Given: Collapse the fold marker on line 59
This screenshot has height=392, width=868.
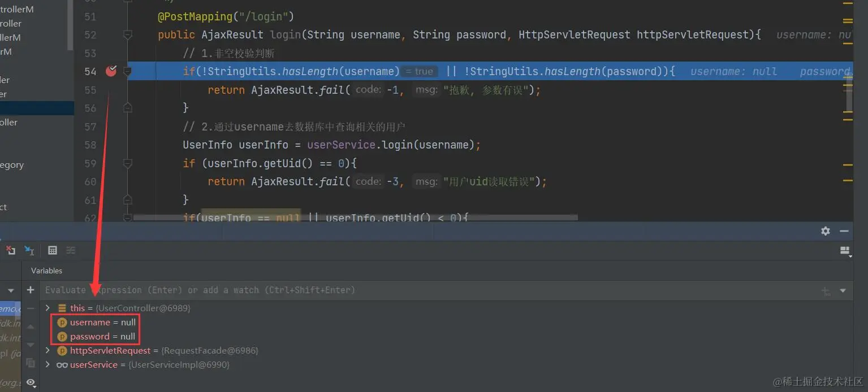Looking at the screenshot, I should coord(127,163).
